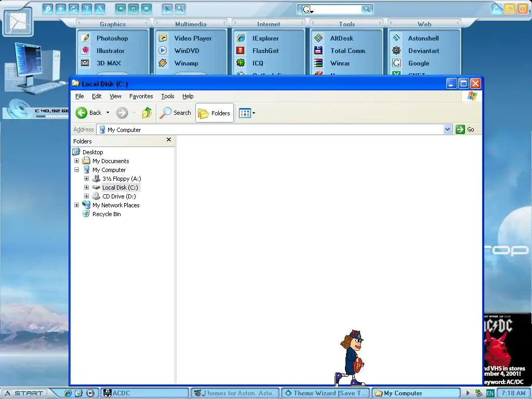Click the orange key icon at top right
Viewport: 532px width, 399px height.
(x=510, y=9)
